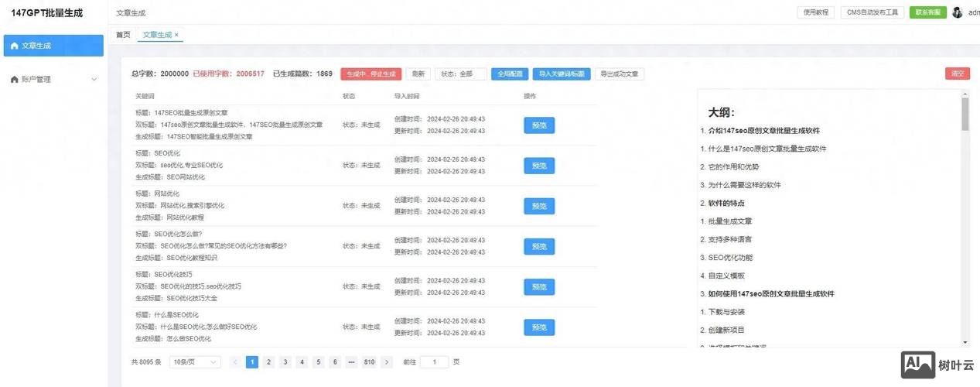The image size is (980, 387).
Task: Click the home icon beside 文章生成 in sidebar
Action: 14,46
